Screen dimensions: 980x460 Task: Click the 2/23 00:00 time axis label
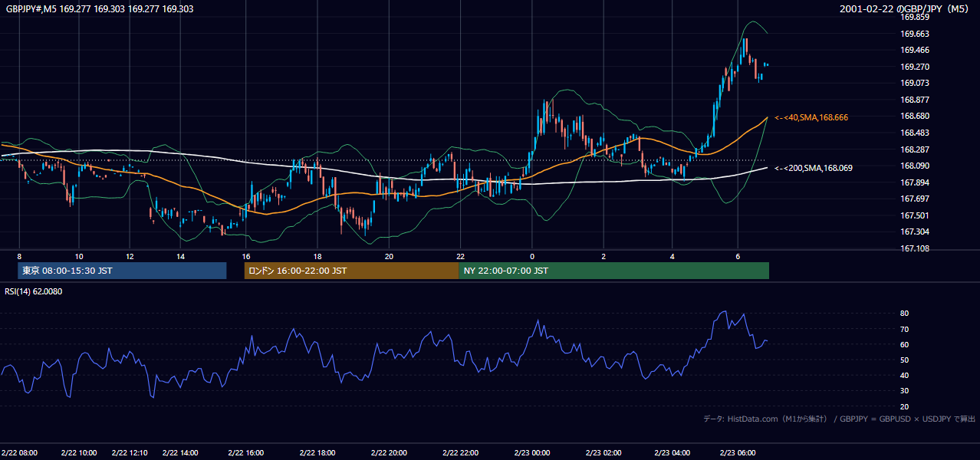[531, 453]
